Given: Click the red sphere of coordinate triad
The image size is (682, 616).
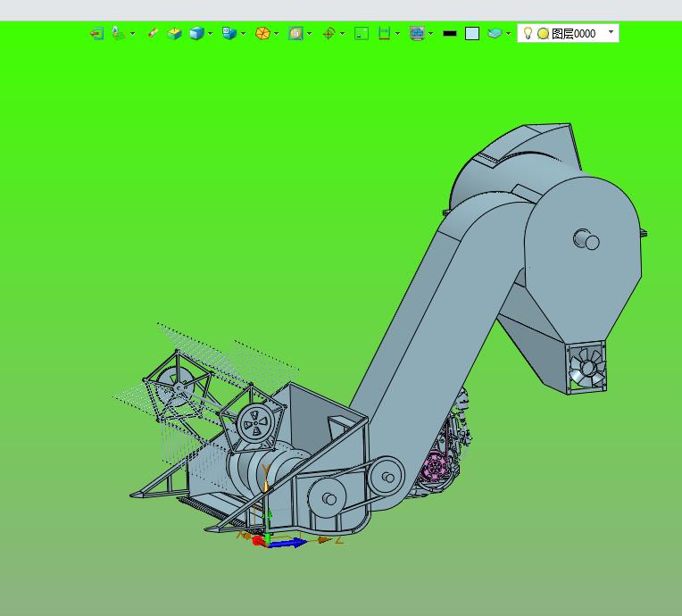Looking at the screenshot, I should tap(257, 541).
